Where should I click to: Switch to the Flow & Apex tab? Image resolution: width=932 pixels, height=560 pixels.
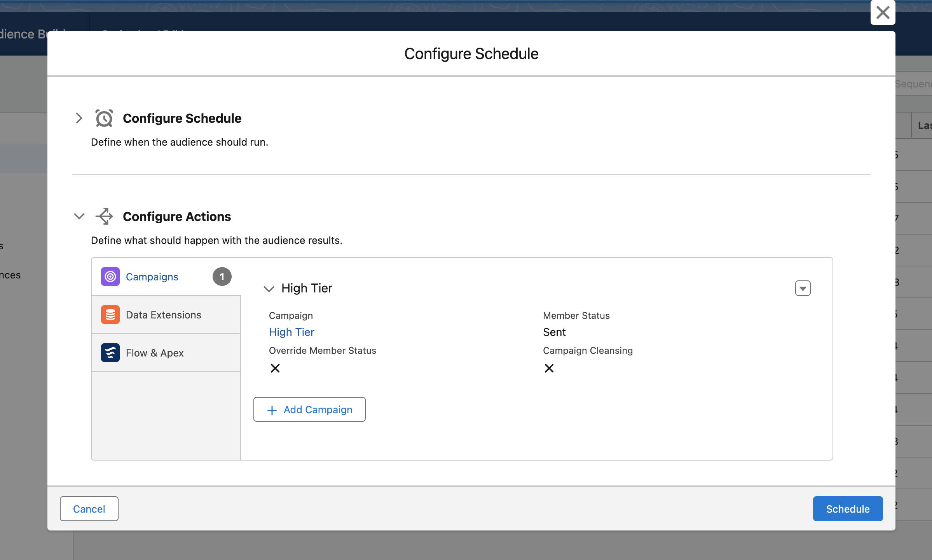coord(155,353)
